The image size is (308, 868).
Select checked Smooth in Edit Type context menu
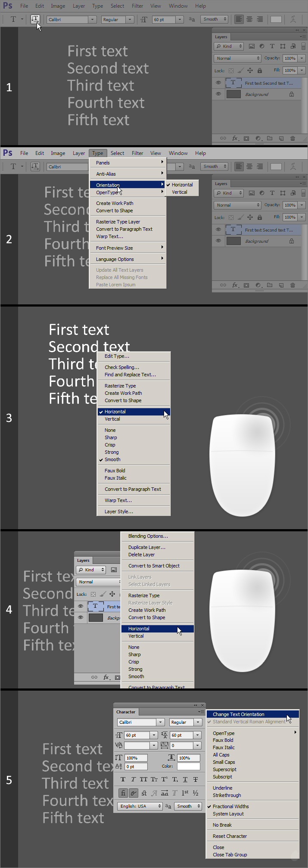click(x=112, y=459)
